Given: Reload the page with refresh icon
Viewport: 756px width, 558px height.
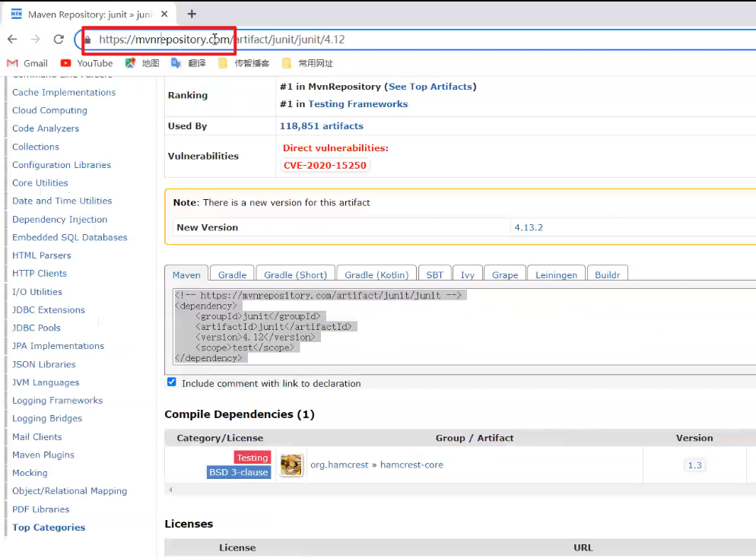Looking at the screenshot, I should click(x=59, y=40).
